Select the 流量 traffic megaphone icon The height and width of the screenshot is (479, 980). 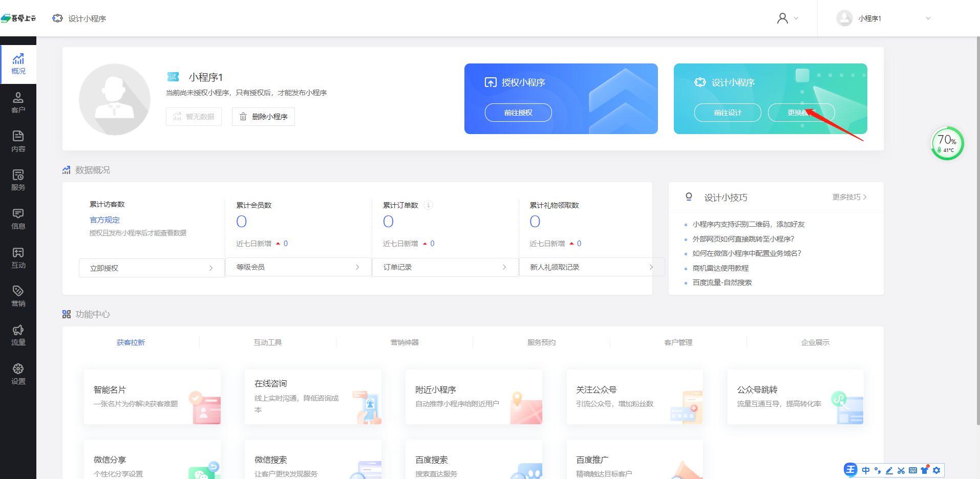pos(18,335)
